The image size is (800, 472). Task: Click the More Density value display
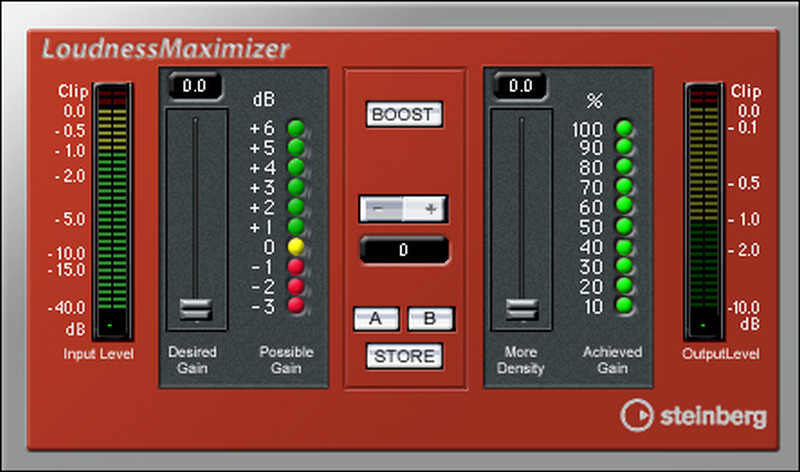pos(520,87)
